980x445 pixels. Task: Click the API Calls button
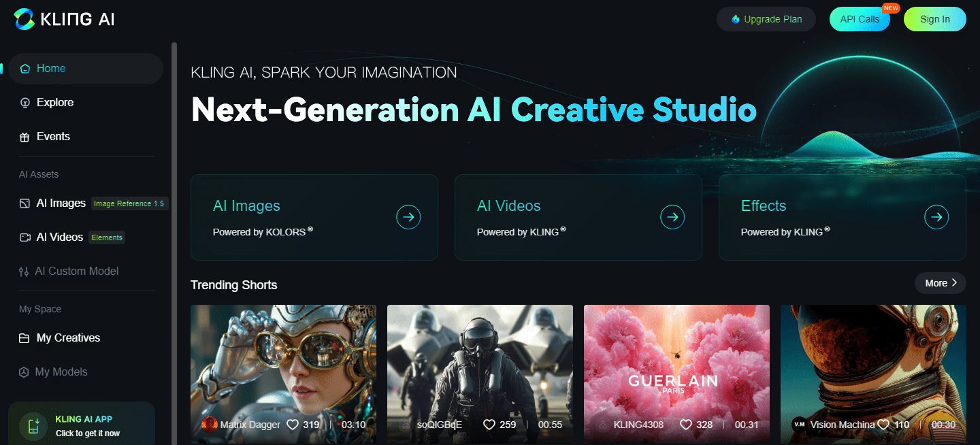click(x=860, y=19)
